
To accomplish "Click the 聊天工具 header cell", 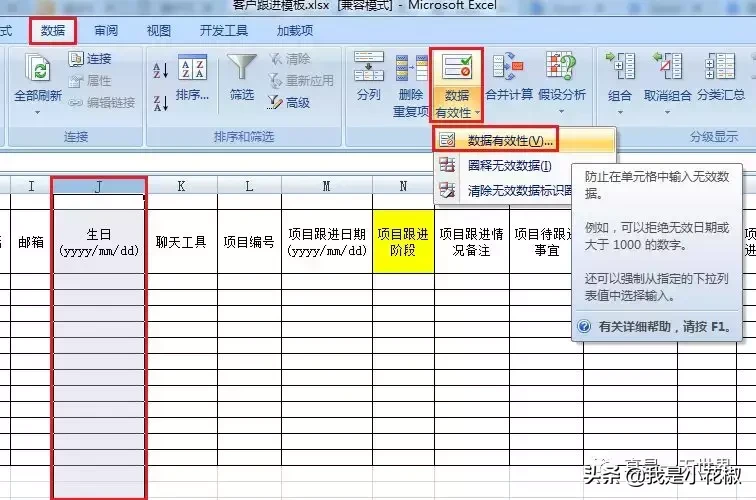I will 181,242.
